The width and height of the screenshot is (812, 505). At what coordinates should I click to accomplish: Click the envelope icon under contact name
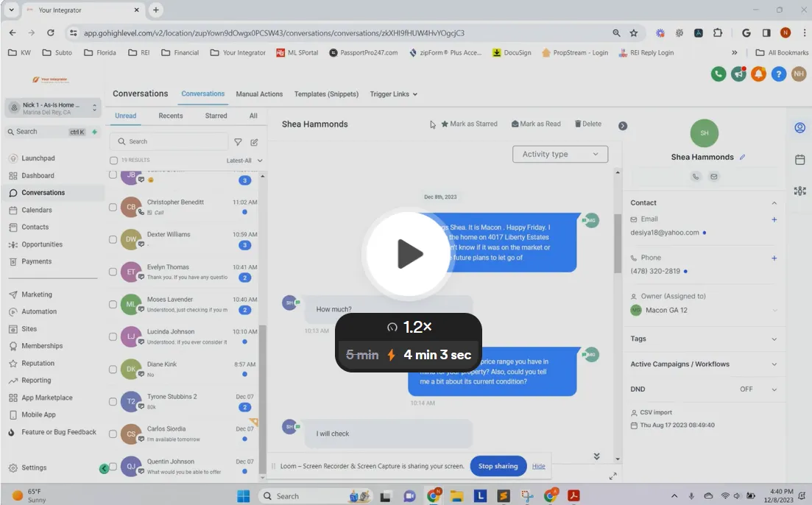[713, 177]
